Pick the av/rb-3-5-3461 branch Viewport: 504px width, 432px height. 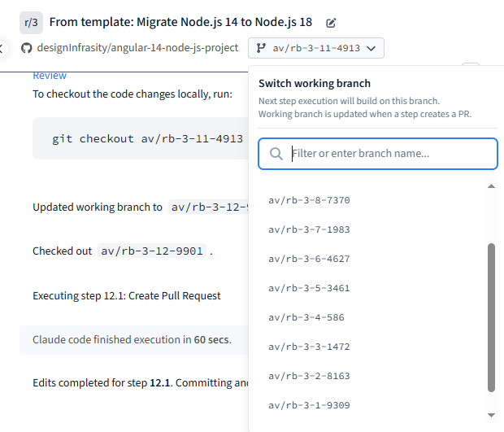(309, 288)
